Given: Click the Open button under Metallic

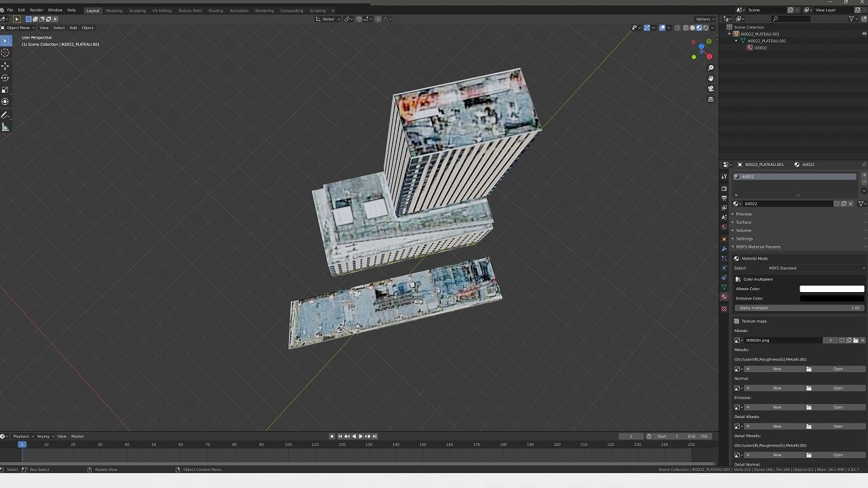Looking at the screenshot, I should [x=838, y=369].
